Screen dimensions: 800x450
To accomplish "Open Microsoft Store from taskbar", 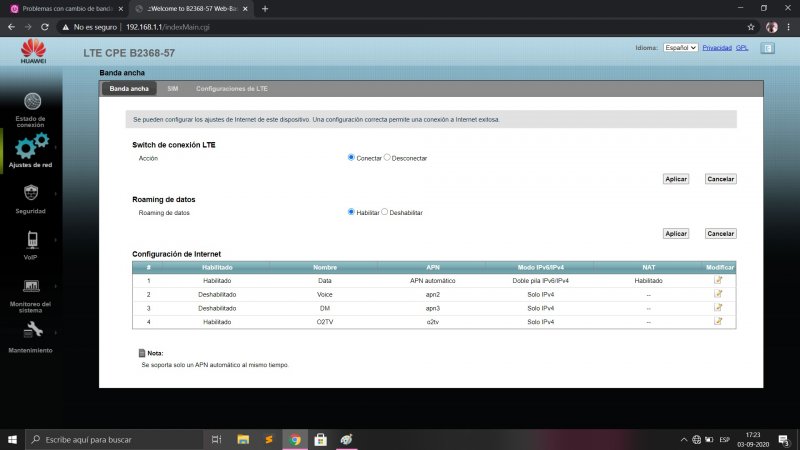I will (x=320, y=439).
